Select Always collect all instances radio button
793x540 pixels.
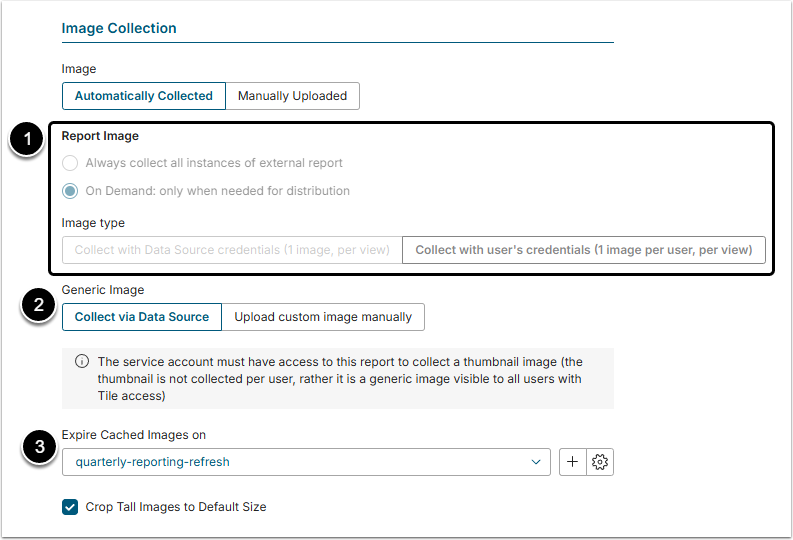pos(70,163)
